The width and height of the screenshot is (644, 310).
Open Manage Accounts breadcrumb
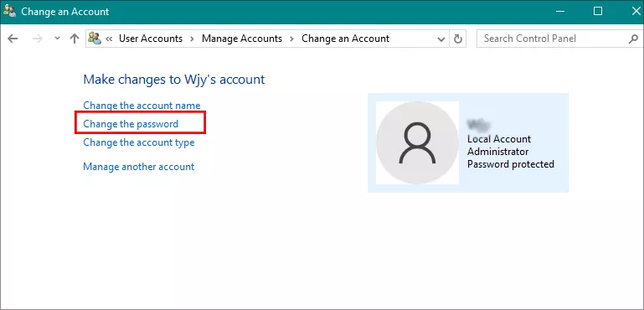242,39
